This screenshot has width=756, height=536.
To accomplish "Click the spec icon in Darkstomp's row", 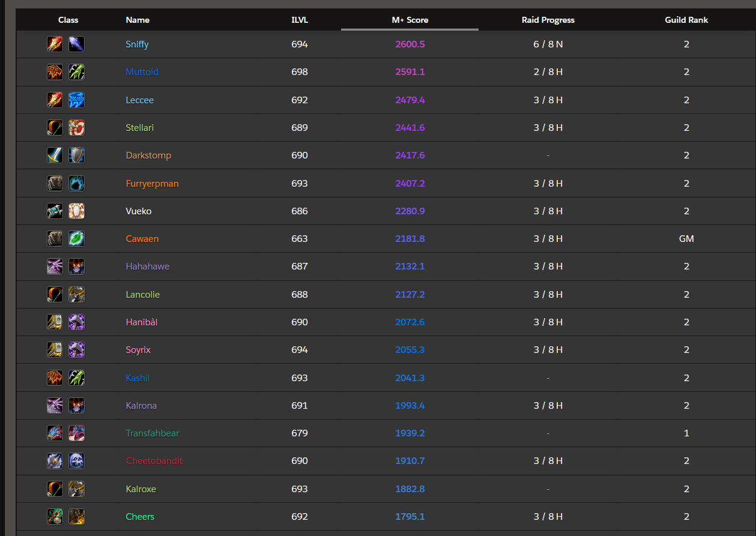I will (x=76, y=155).
